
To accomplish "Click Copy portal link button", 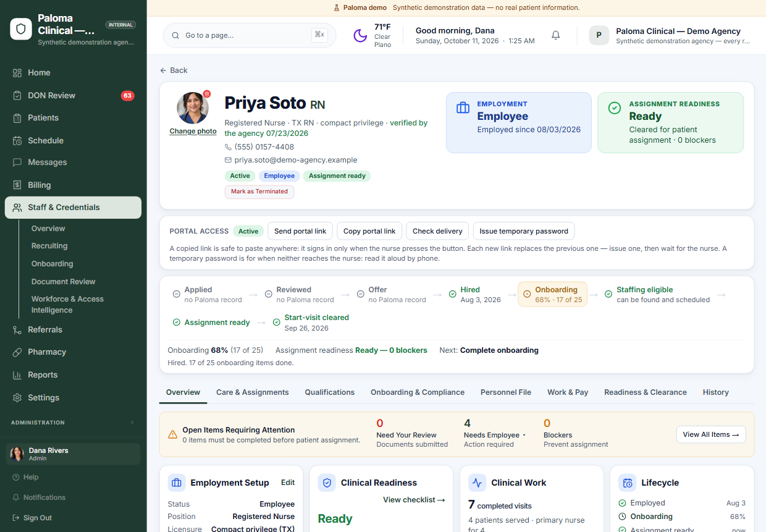I will pyautogui.click(x=369, y=231).
